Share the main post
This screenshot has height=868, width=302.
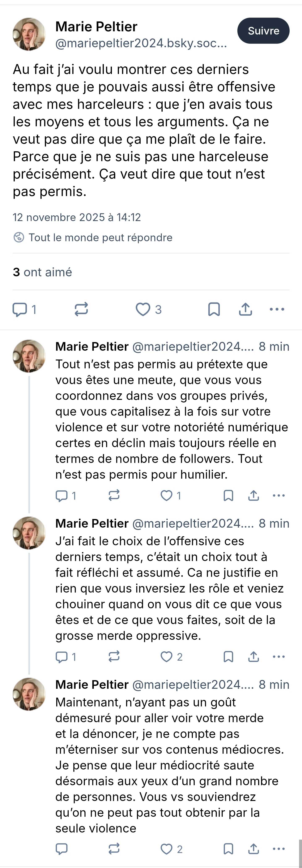pyautogui.click(x=245, y=309)
